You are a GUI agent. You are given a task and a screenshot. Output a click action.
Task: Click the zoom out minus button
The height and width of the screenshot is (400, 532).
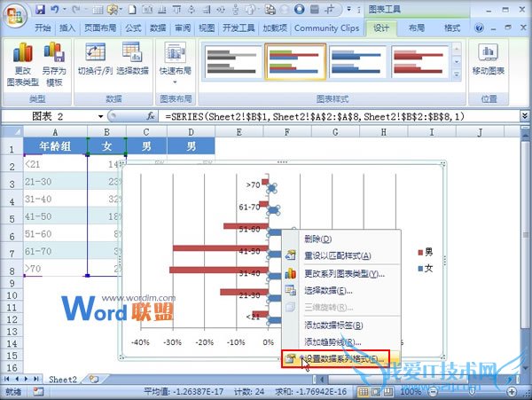pos(433,392)
